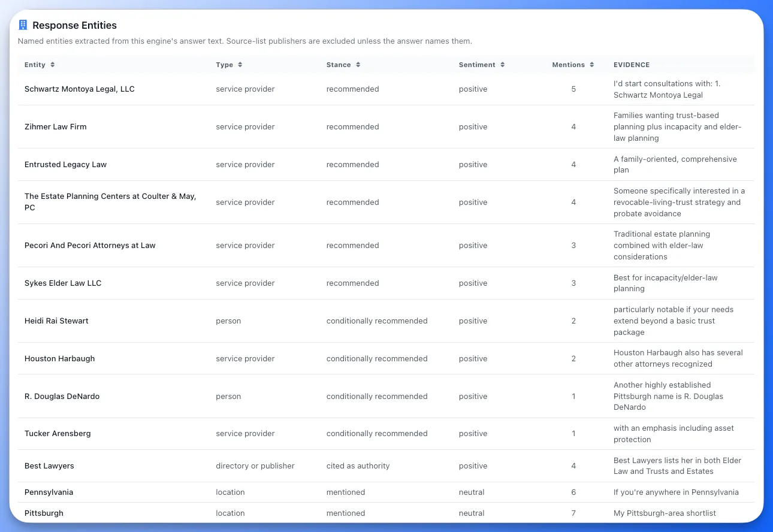Sort by the Sentiment column arrows
773x532 pixels.
tap(503, 65)
